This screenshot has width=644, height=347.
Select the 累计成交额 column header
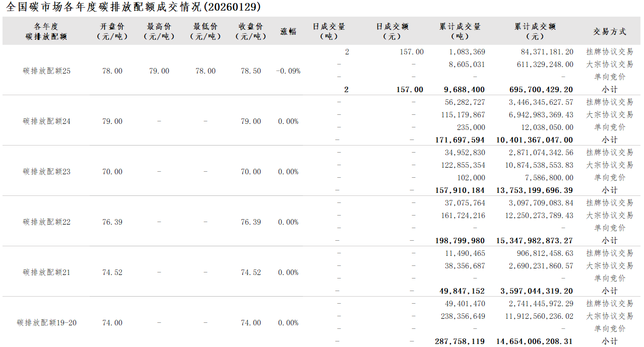click(x=535, y=31)
